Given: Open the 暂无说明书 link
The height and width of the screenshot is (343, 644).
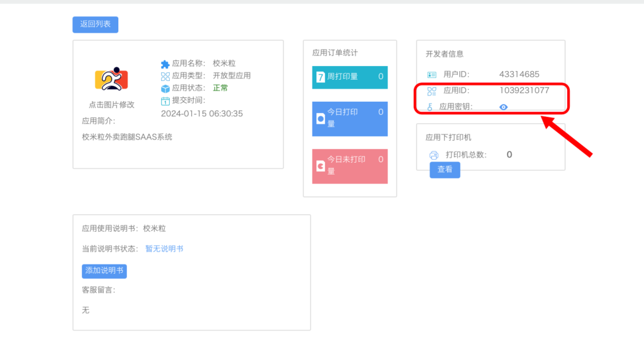Looking at the screenshot, I should (x=164, y=249).
